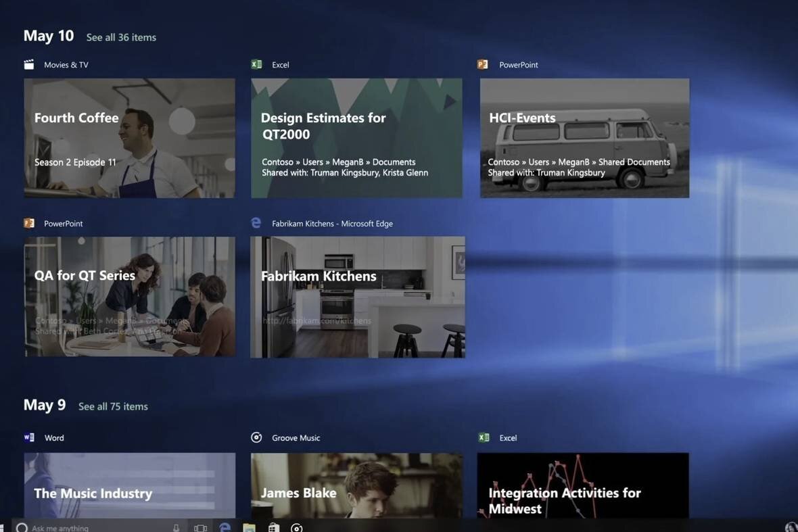The image size is (798, 532).
Task: Click the Excel label above Design Estimates
Action: (x=281, y=65)
